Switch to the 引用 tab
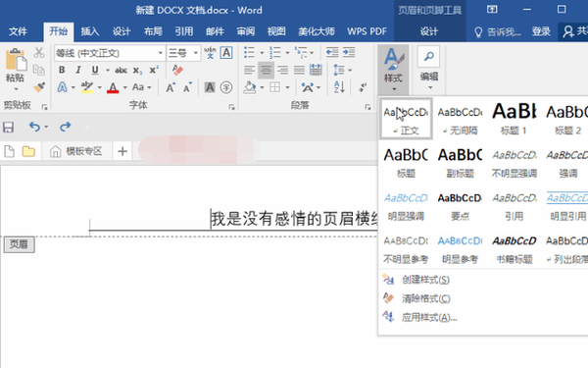The width and height of the screenshot is (588, 368). coord(184,31)
